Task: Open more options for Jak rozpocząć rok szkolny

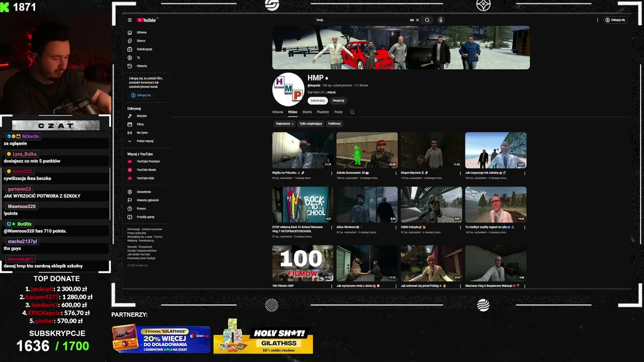Action: [x=525, y=173]
